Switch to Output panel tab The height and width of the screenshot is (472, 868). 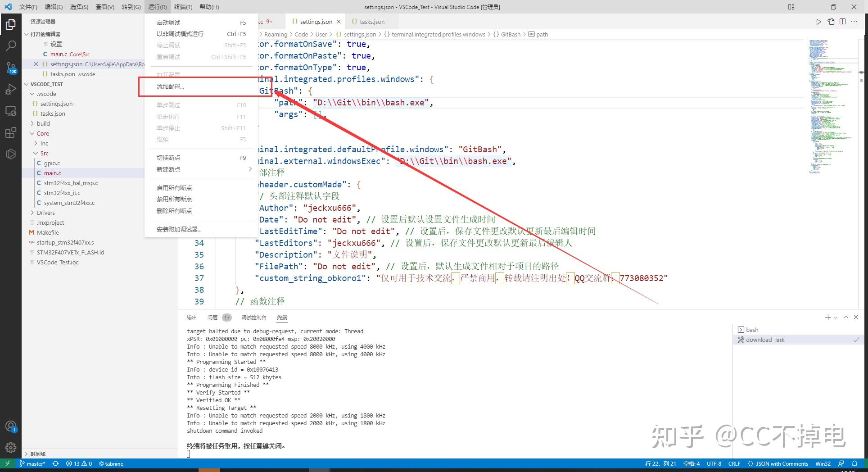click(192, 318)
